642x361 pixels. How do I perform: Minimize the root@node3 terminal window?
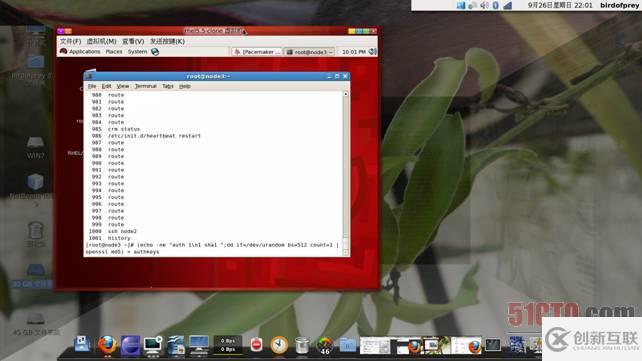pos(329,76)
